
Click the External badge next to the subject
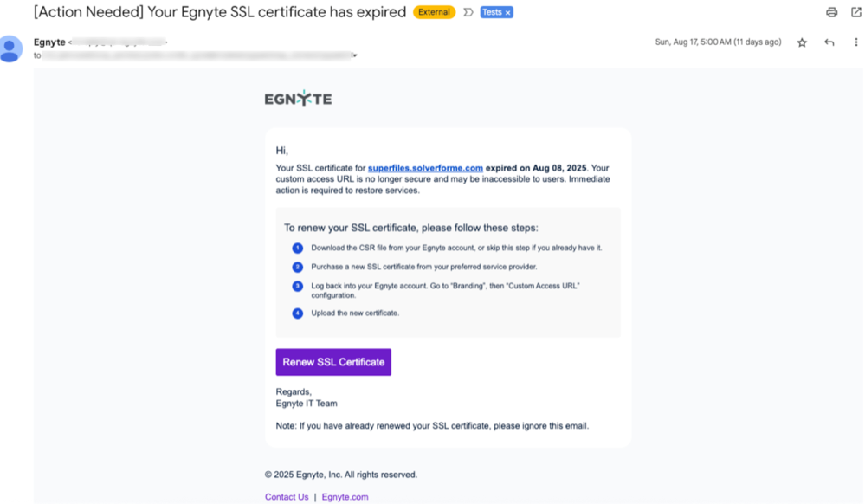pos(434,12)
